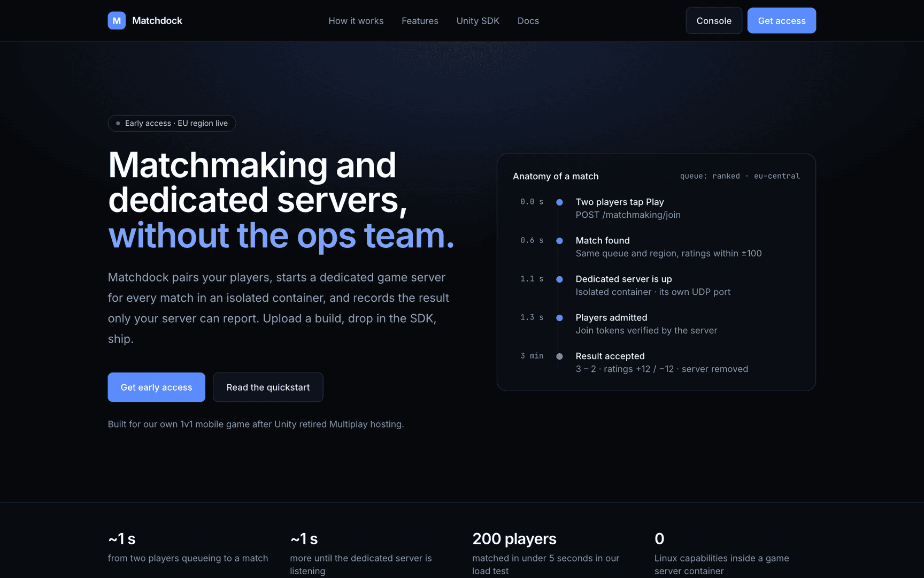Click the 3 – 2 ratings result line
Screen dimensions: 924x578
[x=662, y=369]
